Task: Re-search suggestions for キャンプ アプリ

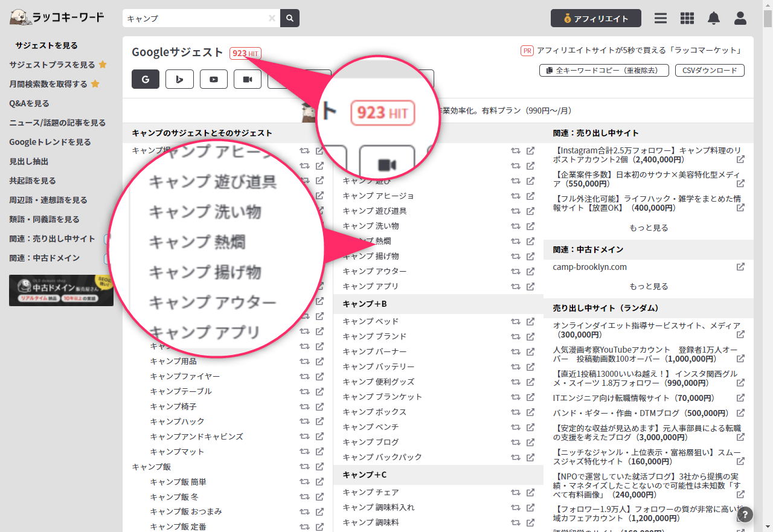Action: (x=516, y=286)
